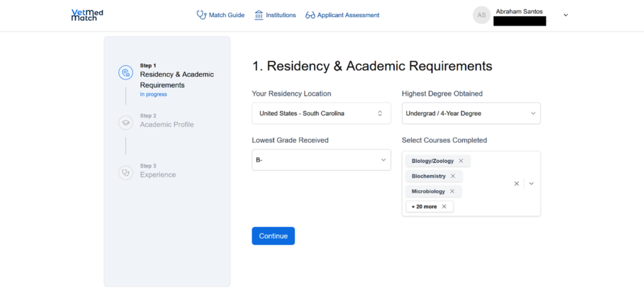Click the Step 2 label text

coord(148,116)
